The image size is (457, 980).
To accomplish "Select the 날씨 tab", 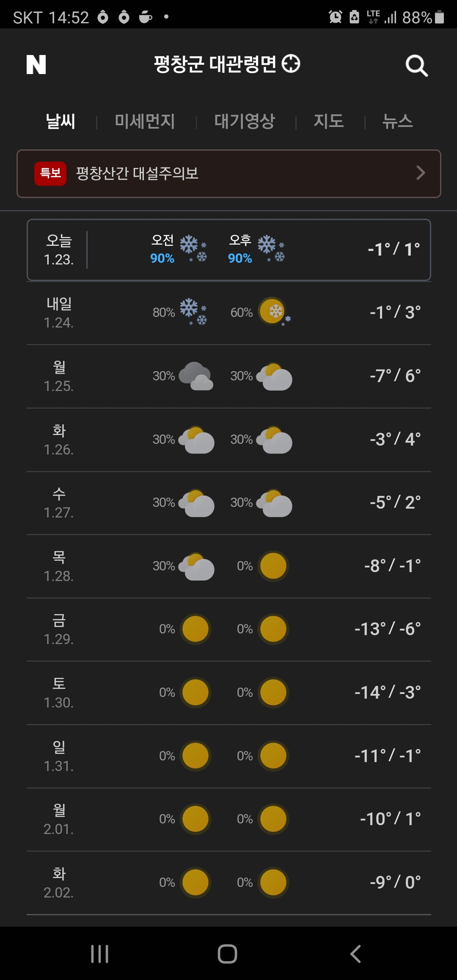I will 61,121.
